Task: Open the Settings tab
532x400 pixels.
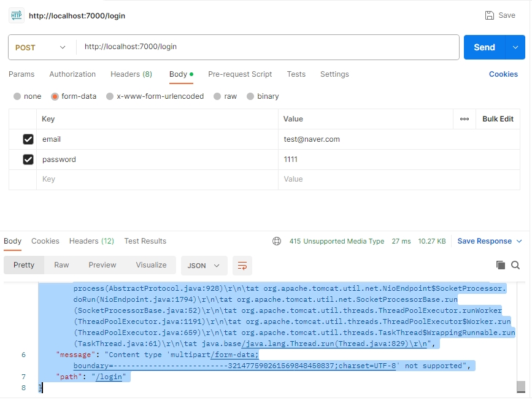Action: [334, 74]
